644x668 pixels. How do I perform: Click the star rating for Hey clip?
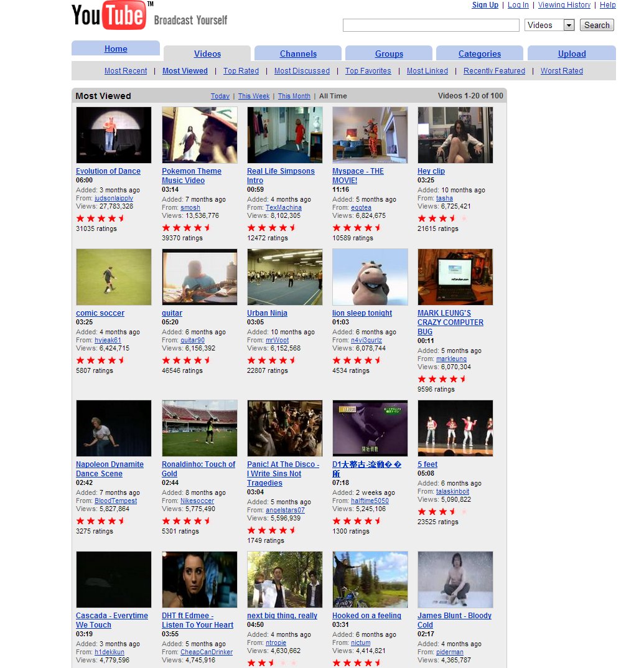pos(442,218)
